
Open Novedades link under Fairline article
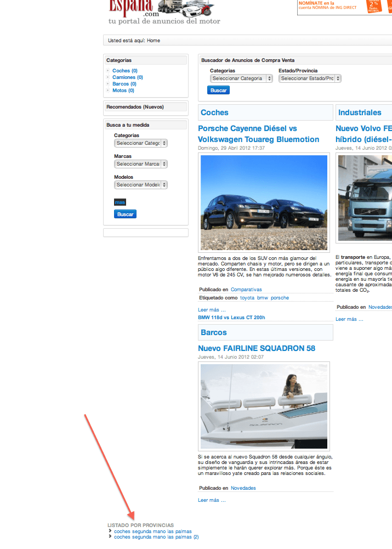(x=243, y=488)
